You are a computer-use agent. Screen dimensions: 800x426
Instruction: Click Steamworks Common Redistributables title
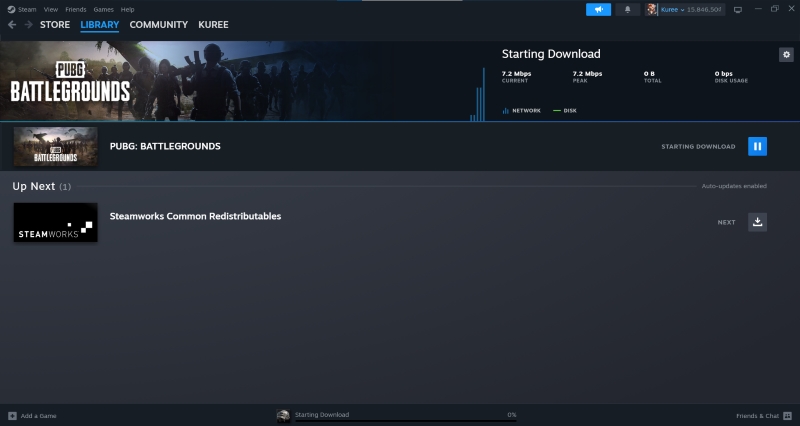(195, 216)
